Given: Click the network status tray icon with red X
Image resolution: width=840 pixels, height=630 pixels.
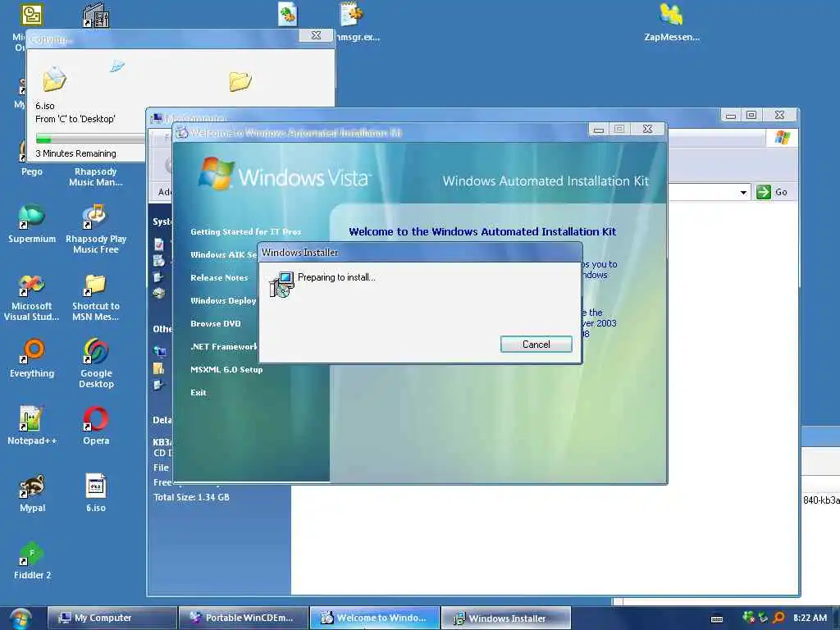Looking at the screenshot, I should point(748,618).
